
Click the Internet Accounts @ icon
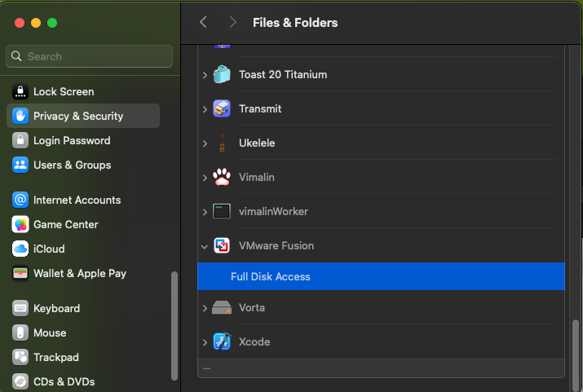click(x=20, y=200)
